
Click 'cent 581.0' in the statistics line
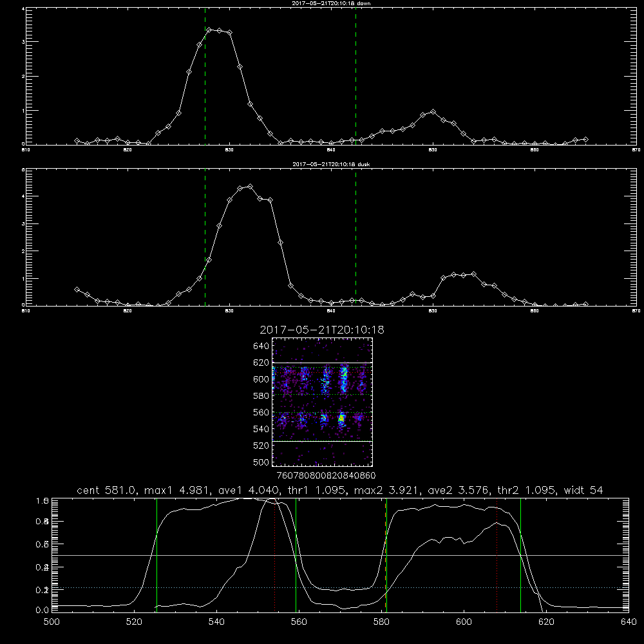coord(106,490)
